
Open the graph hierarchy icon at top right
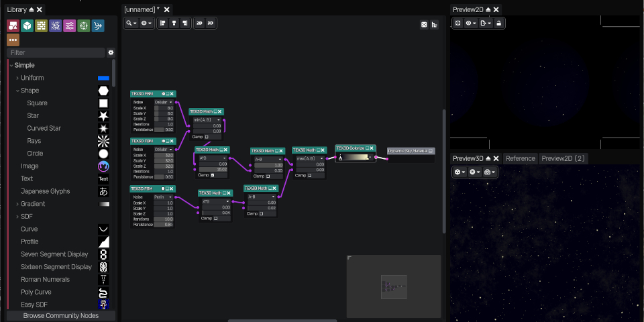(x=435, y=25)
